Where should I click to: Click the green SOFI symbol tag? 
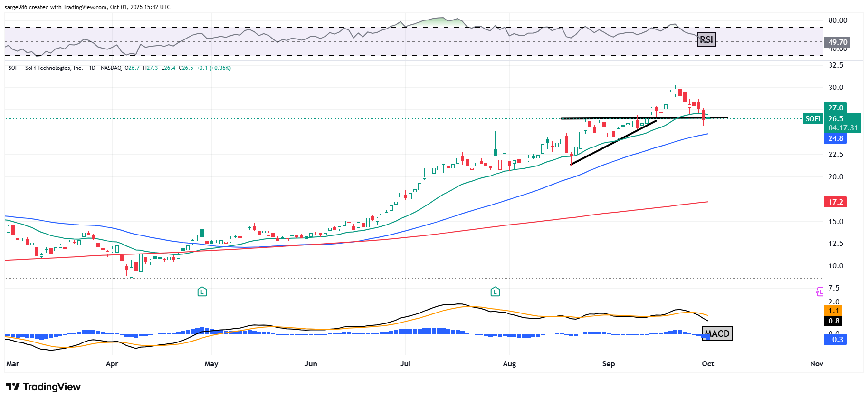pyautogui.click(x=813, y=119)
